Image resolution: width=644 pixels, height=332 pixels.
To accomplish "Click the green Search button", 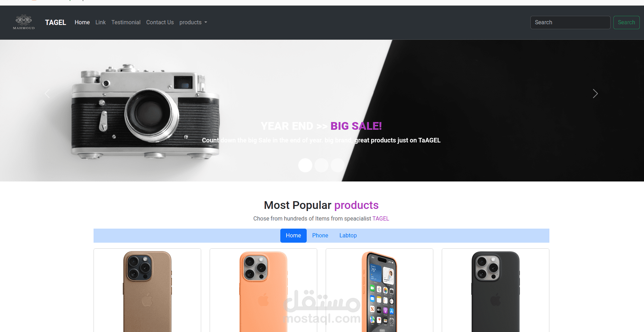I will pos(626,22).
